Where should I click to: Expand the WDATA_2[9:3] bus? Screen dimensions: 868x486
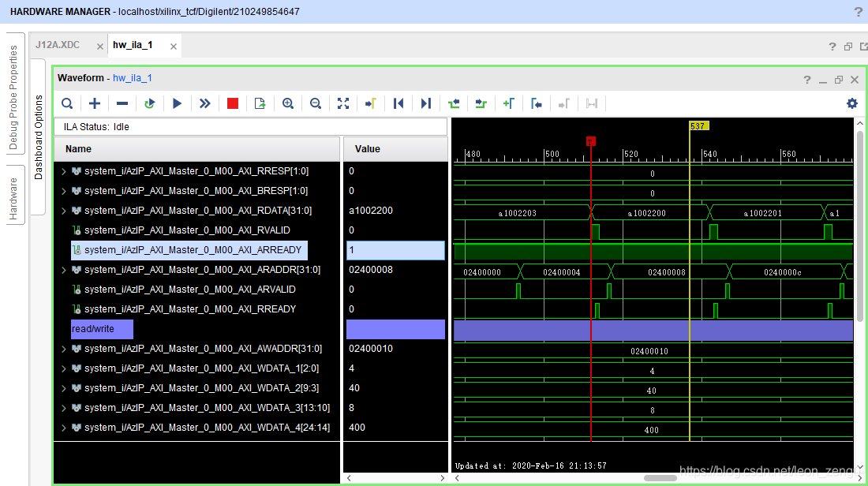(64, 389)
